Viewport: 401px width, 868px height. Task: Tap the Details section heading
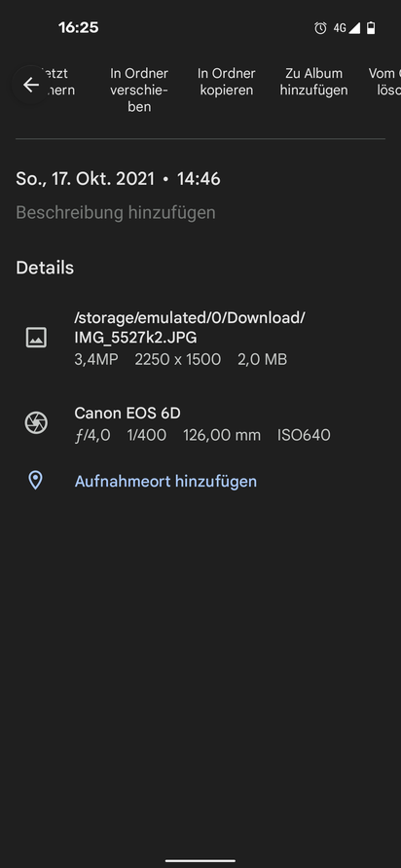coord(45,268)
